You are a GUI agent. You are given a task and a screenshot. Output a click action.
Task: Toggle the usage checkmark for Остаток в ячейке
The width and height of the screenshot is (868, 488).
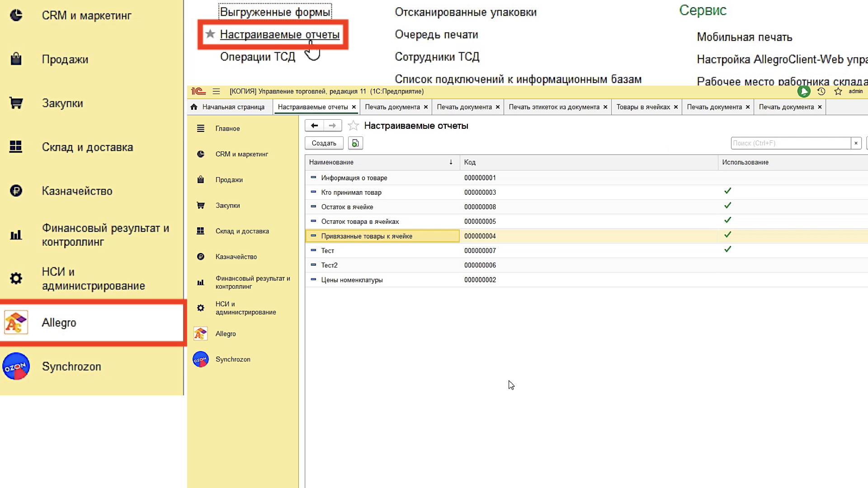(727, 206)
